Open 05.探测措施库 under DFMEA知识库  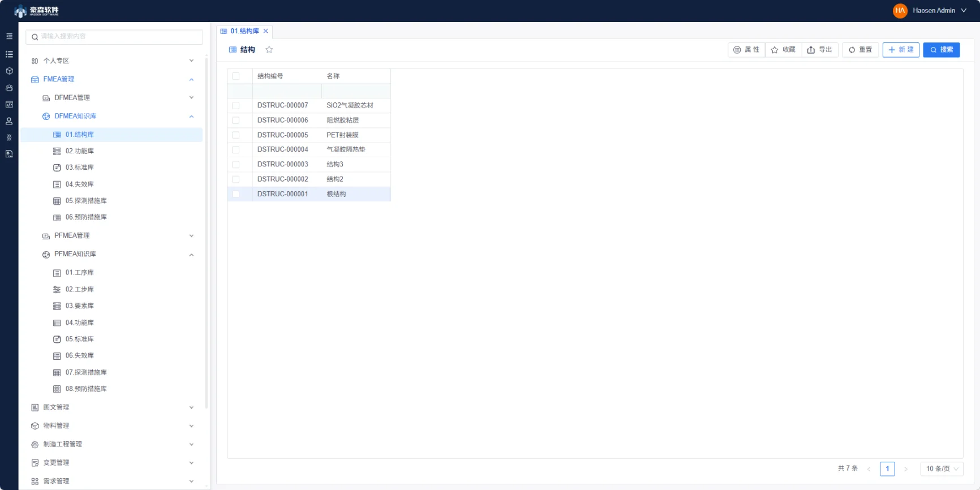(111, 201)
